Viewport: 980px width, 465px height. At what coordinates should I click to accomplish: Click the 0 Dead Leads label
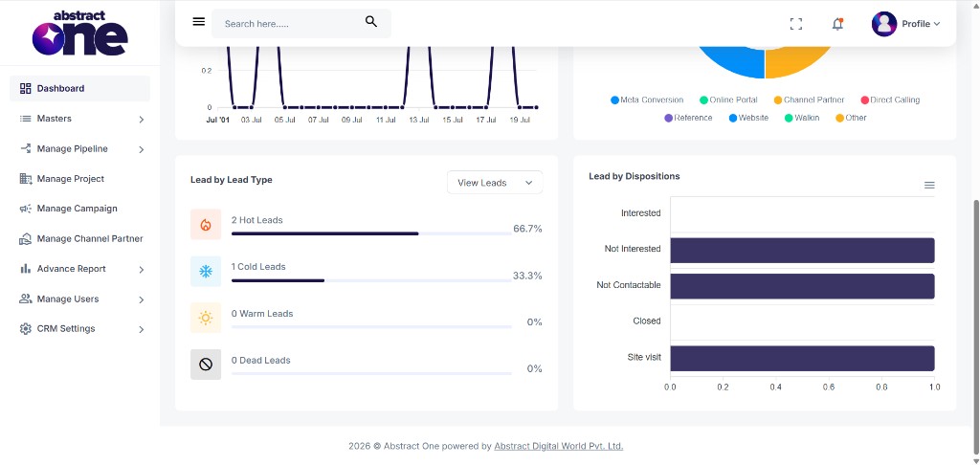(x=260, y=360)
